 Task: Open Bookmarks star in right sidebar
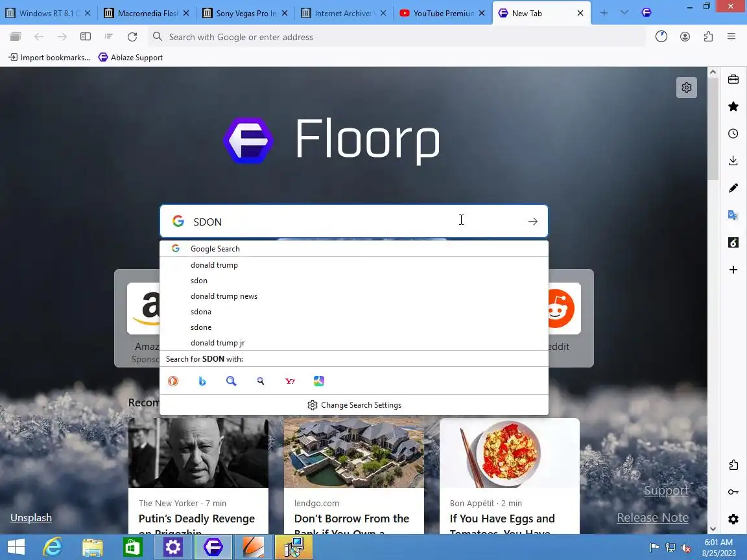[733, 107]
